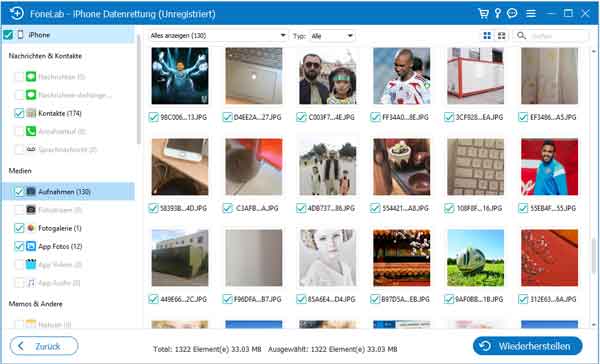Open the Typ Alle dropdown
The height and width of the screenshot is (364, 600).
point(331,36)
